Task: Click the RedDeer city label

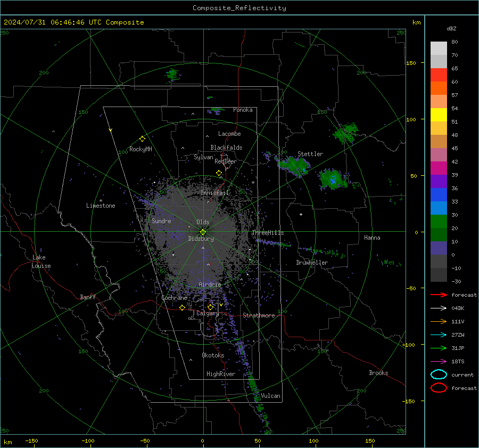Action: [226, 161]
